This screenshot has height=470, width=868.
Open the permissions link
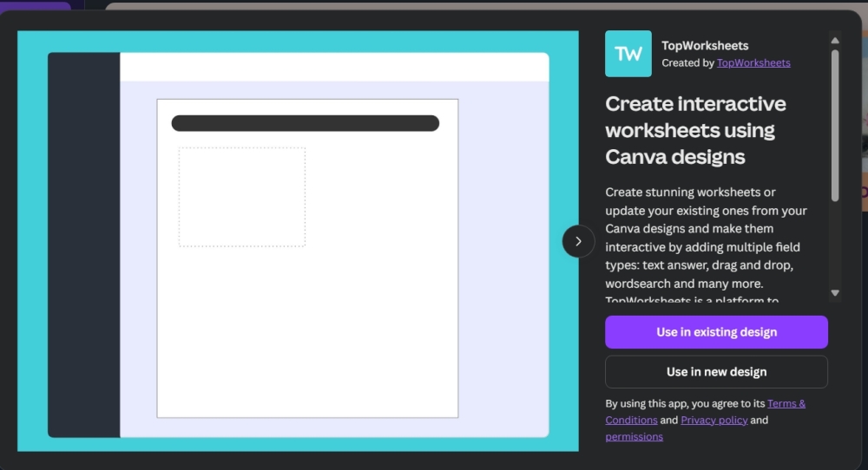pos(634,436)
